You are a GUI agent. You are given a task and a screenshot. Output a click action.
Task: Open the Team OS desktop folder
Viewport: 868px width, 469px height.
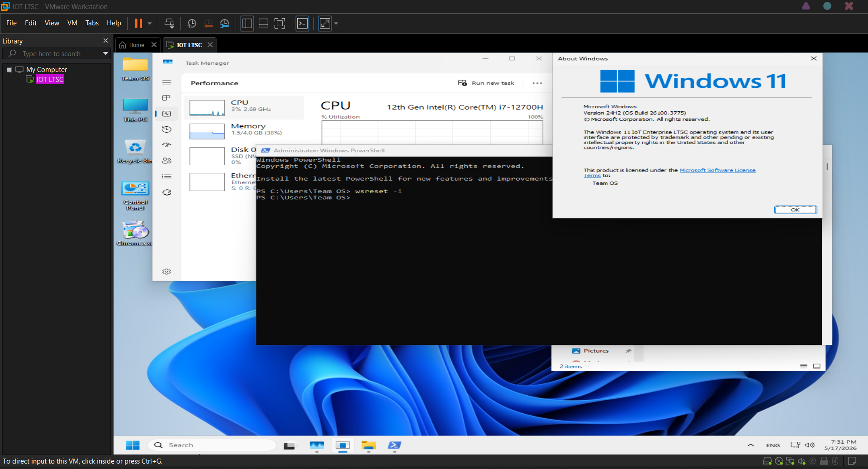[135, 69]
